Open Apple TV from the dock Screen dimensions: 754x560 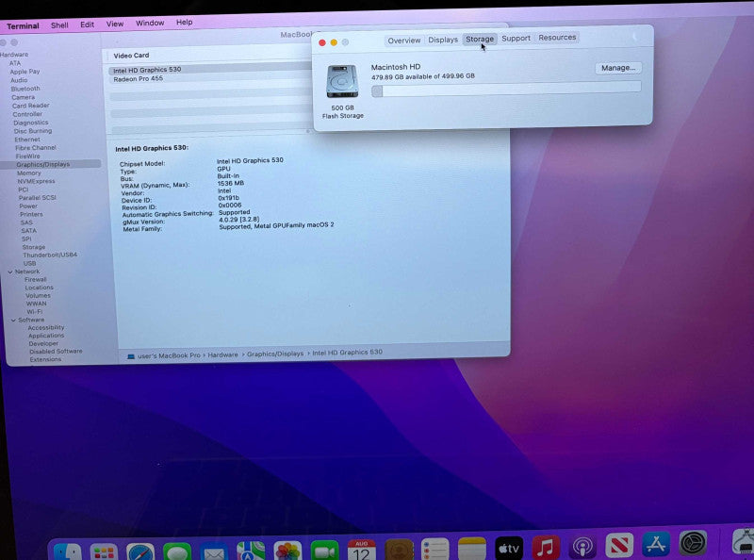coord(509,548)
